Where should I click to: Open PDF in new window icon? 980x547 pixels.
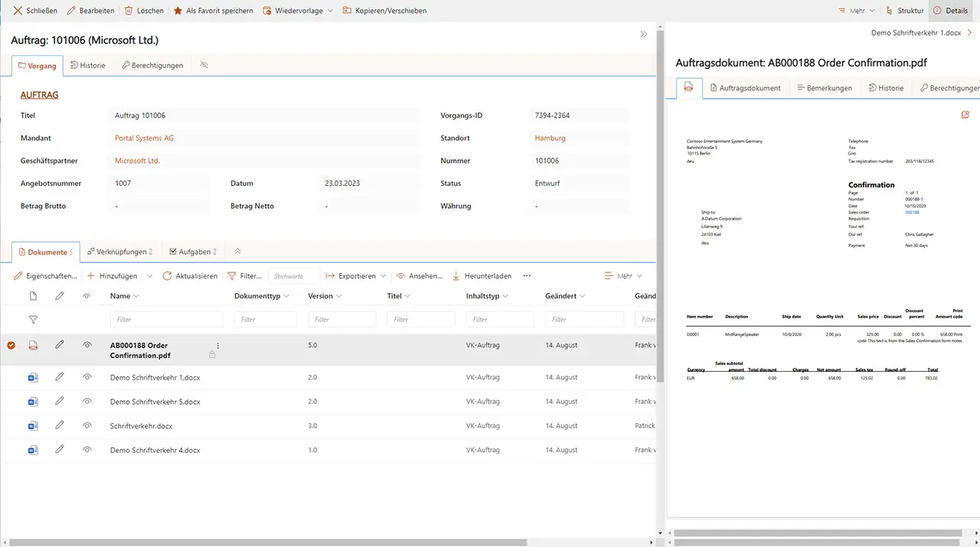click(965, 115)
